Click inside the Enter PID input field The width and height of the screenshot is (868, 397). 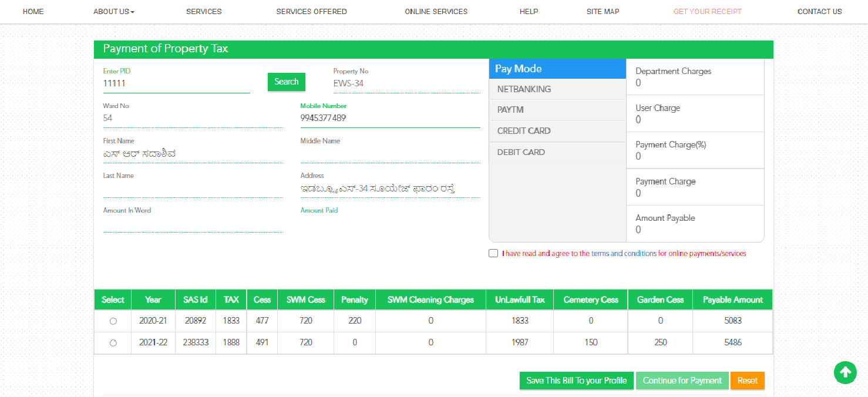(176, 83)
